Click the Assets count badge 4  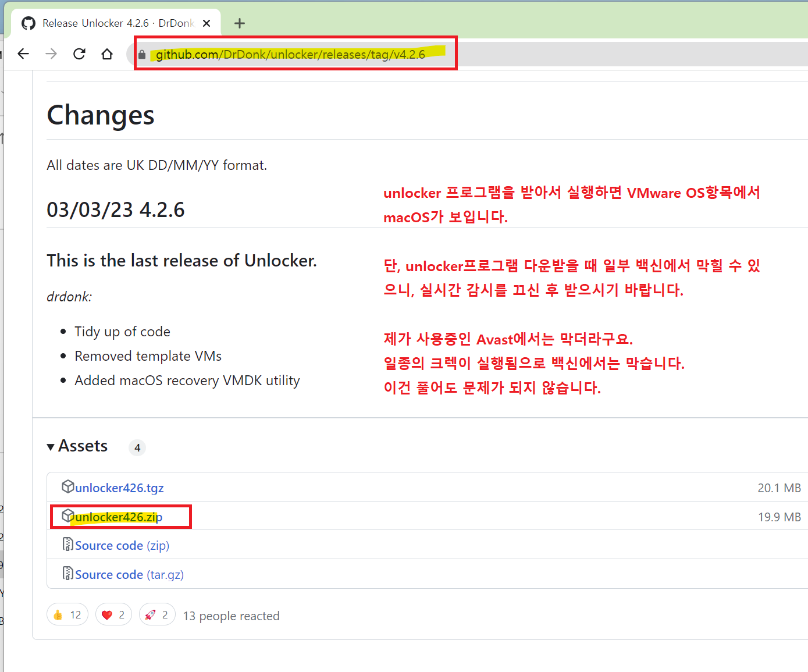(137, 447)
